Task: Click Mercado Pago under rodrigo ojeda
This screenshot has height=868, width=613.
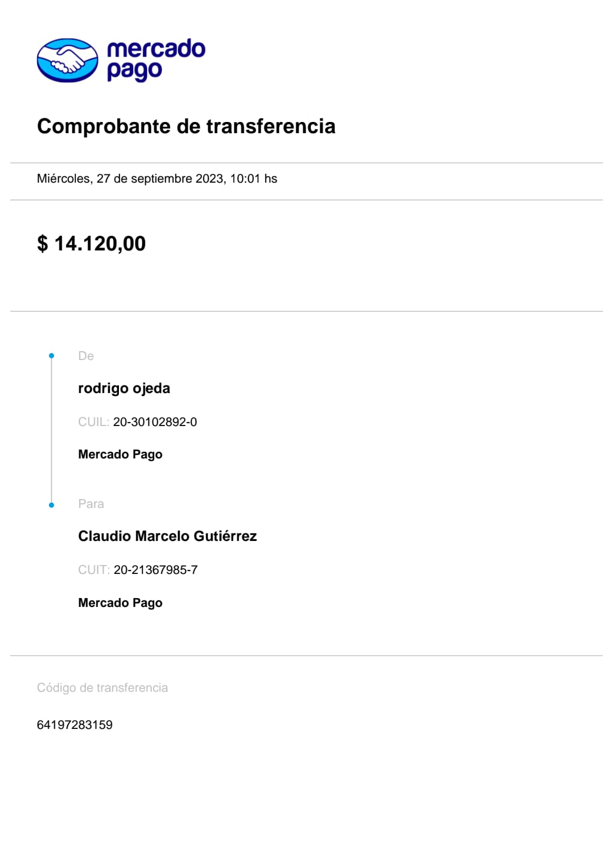Action: pos(120,454)
